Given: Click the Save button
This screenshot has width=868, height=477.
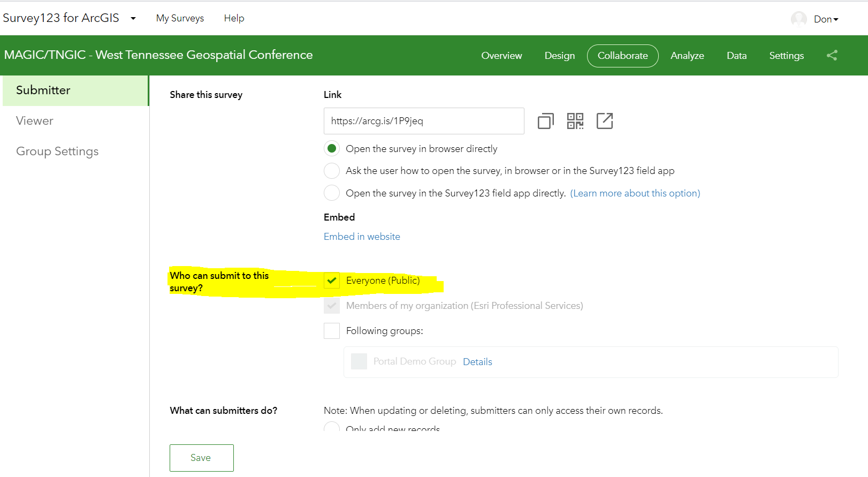Looking at the screenshot, I should 201,458.
